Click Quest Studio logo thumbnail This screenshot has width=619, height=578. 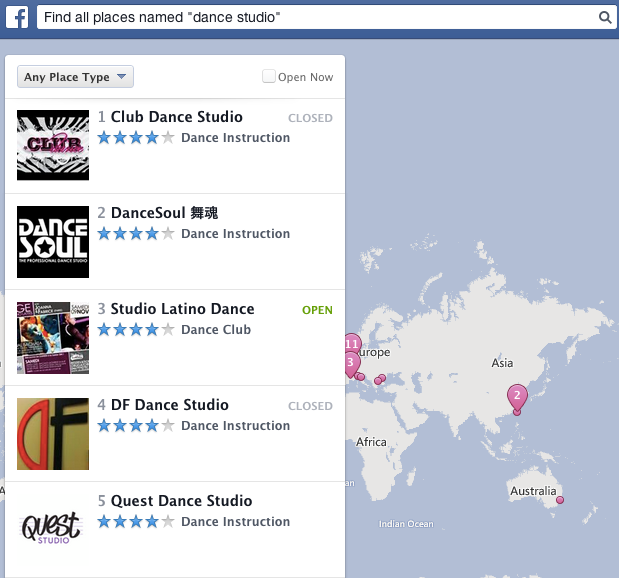click(51, 527)
